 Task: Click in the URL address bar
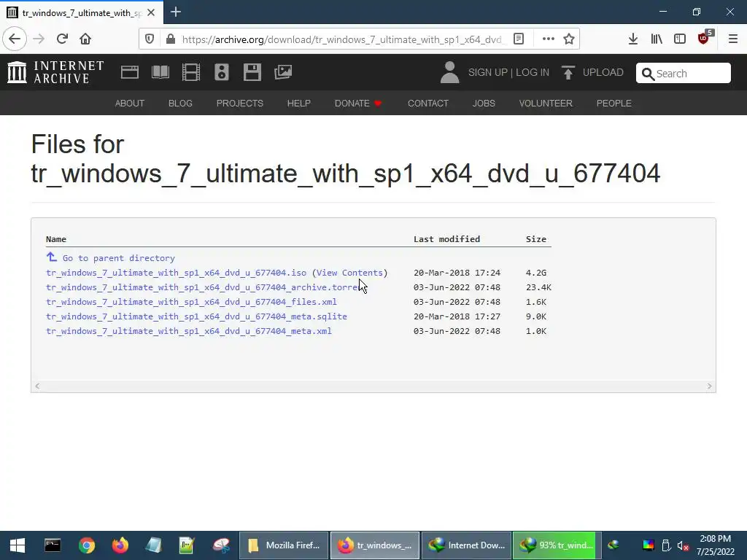pyautogui.click(x=341, y=39)
